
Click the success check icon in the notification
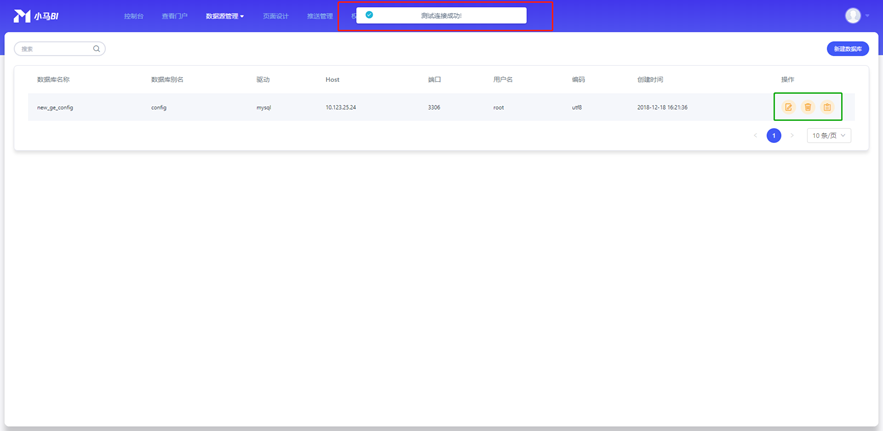point(369,16)
